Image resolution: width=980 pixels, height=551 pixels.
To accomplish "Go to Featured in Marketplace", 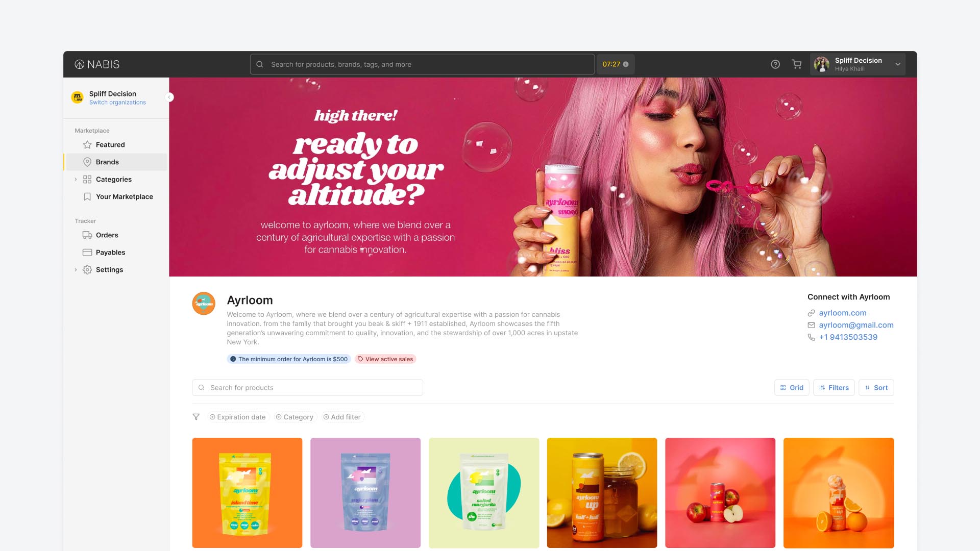I will tap(110, 145).
